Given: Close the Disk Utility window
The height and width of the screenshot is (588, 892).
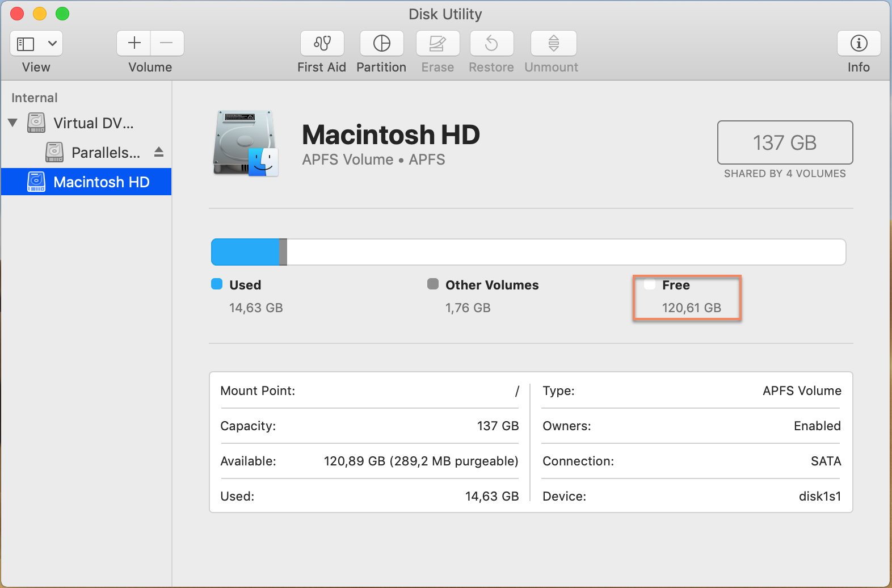Looking at the screenshot, I should [x=17, y=14].
